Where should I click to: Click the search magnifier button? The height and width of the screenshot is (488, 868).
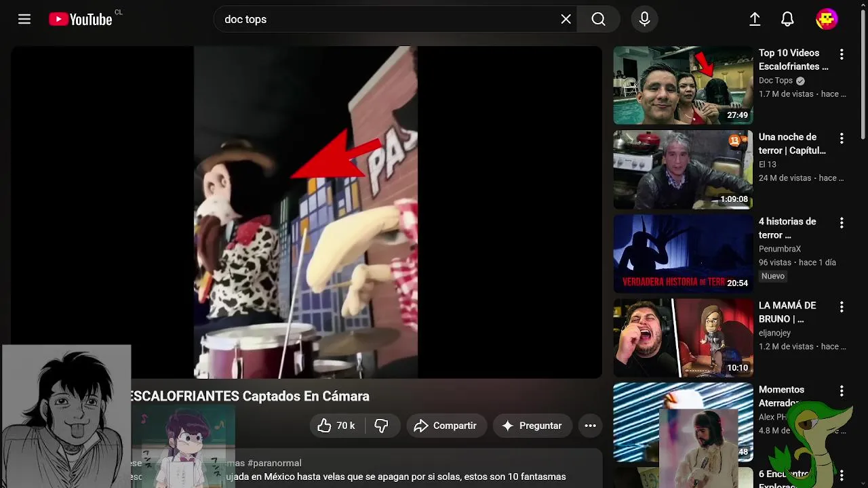[x=598, y=19]
